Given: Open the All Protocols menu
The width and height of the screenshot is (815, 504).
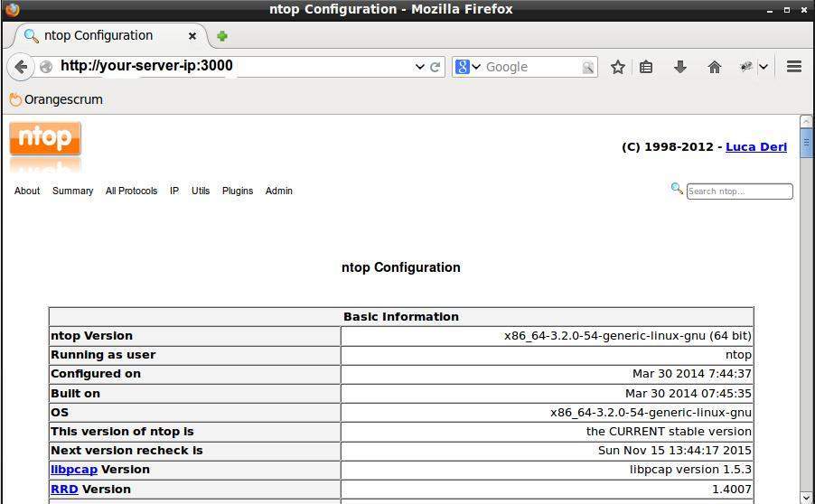Looking at the screenshot, I should click(x=132, y=191).
